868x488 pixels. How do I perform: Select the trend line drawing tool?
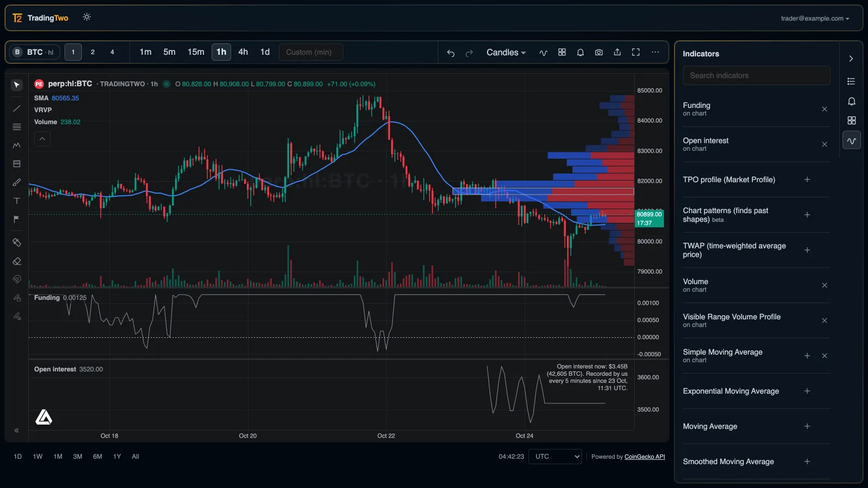(x=17, y=108)
